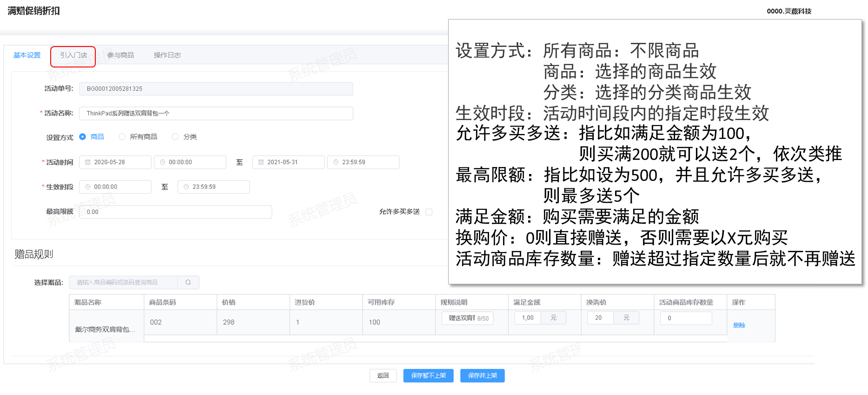Choose the 分类 radio option

coord(175,137)
